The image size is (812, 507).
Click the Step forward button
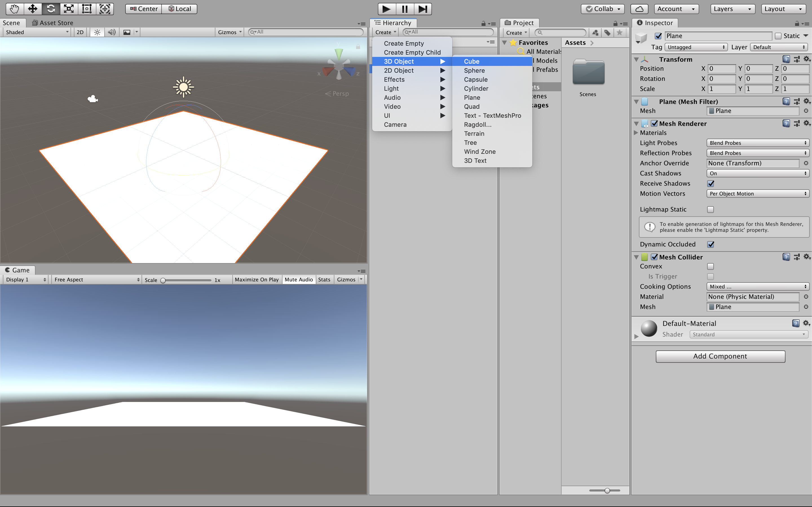pyautogui.click(x=423, y=9)
